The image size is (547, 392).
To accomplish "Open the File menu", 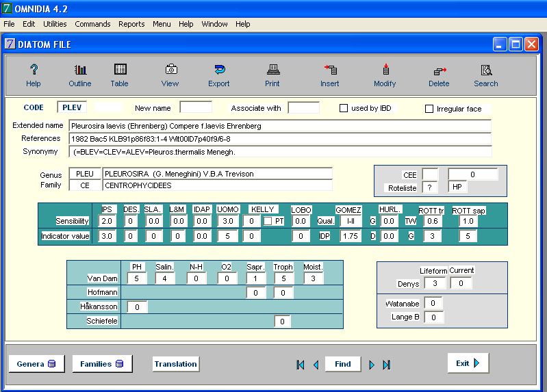I will coord(9,24).
